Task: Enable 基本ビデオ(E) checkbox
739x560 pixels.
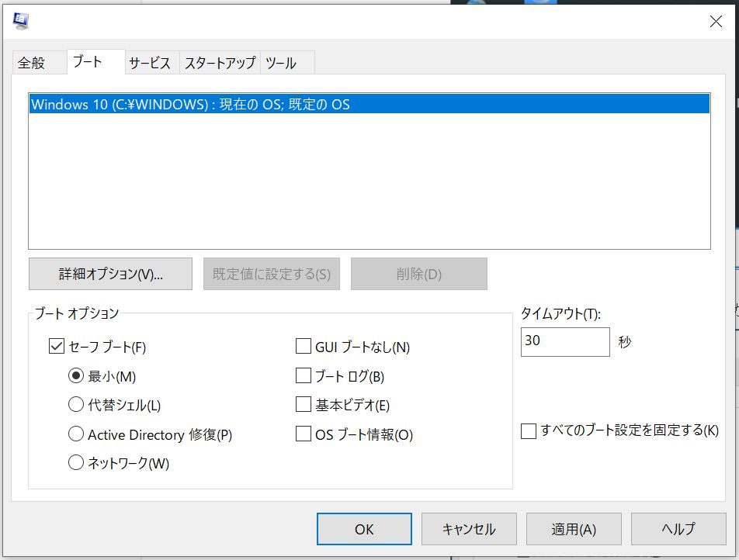Action: coord(303,404)
